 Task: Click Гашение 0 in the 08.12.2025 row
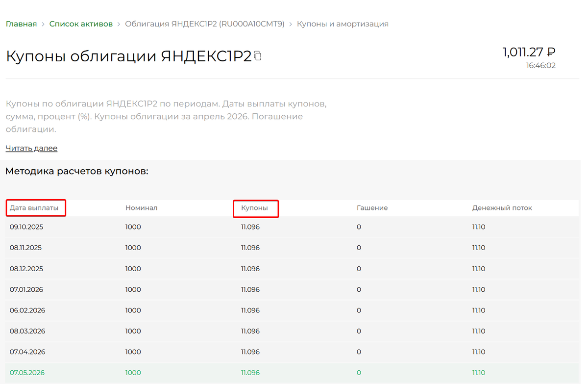click(359, 269)
